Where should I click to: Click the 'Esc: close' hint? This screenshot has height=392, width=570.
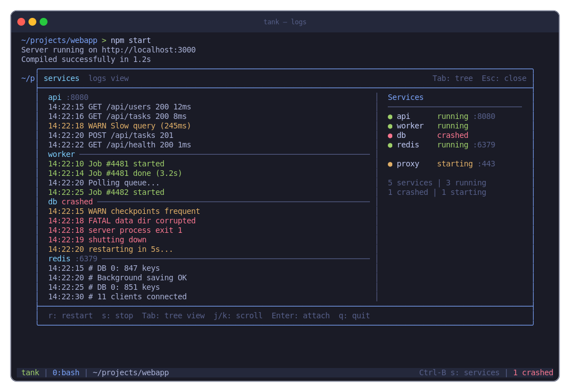[x=504, y=79]
